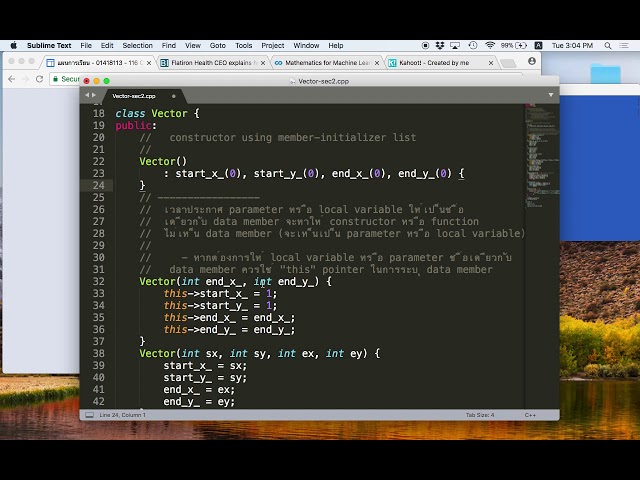The image size is (640, 480).
Task: Open the AirPlay display menu icon
Action: point(455,45)
